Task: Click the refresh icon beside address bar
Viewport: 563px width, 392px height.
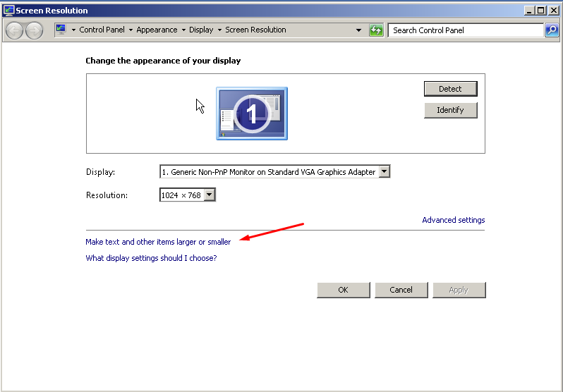Action: point(376,30)
